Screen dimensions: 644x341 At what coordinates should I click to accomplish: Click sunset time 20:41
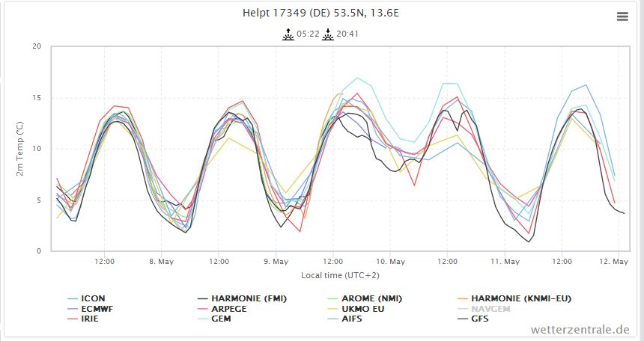click(x=347, y=34)
